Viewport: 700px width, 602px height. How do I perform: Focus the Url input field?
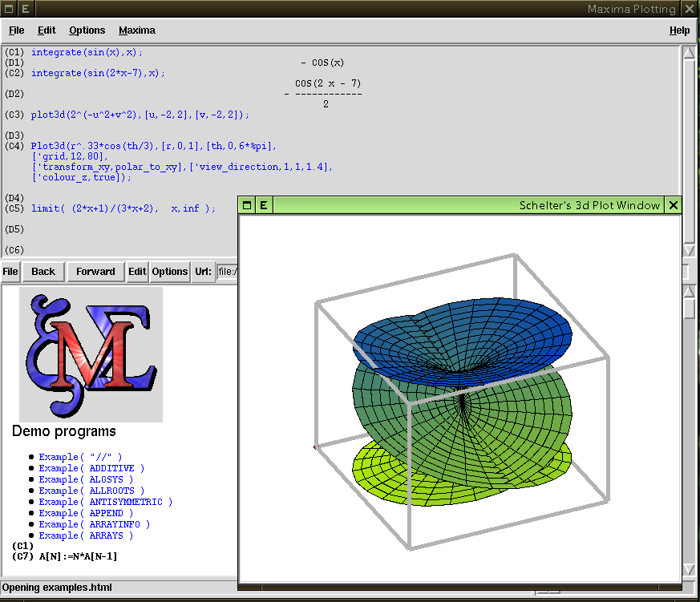[x=228, y=271]
